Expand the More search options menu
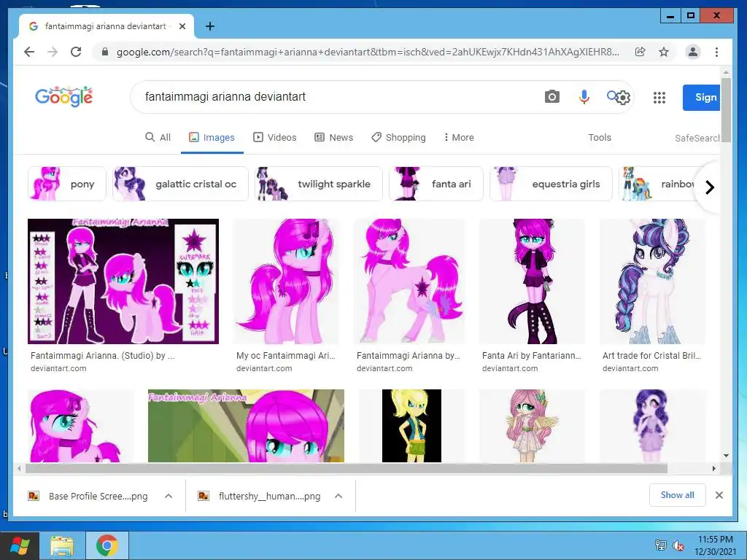 (459, 137)
